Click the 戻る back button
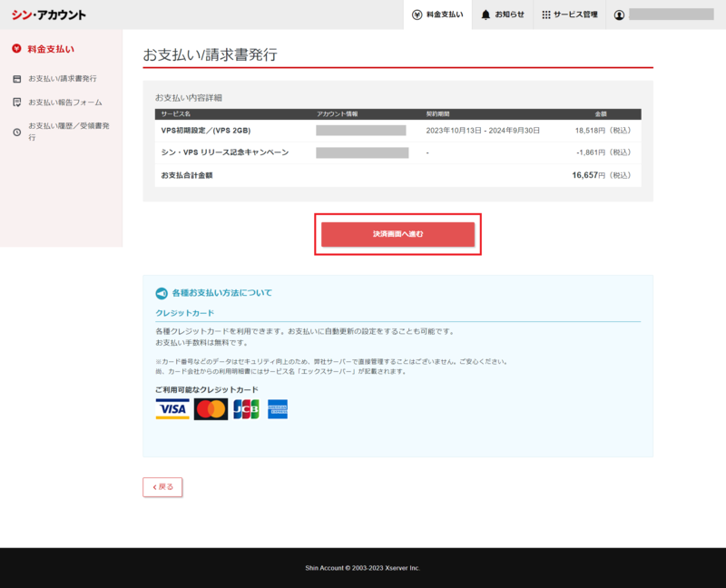This screenshot has width=726, height=588. point(161,486)
